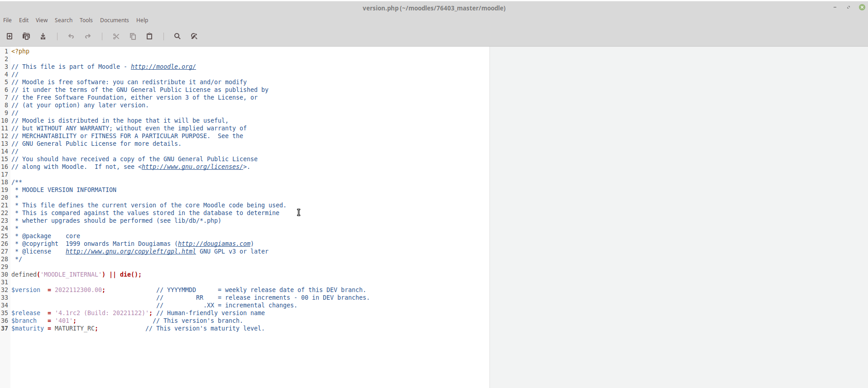
Task: Open the File menu
Action: tap(8, 20)
